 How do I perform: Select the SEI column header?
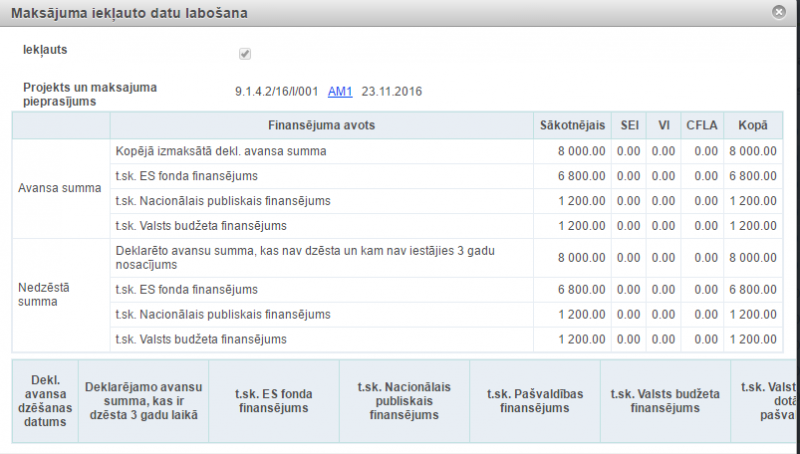coord(628,125)
